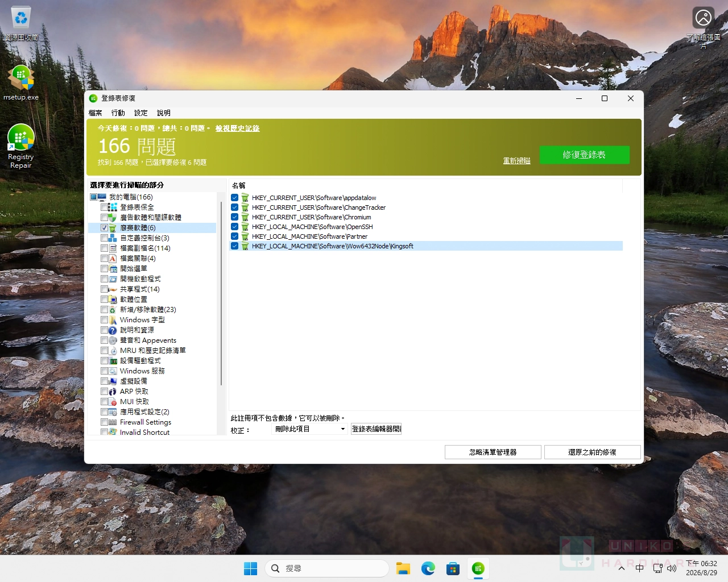This screenshot has width=728, height=582.
Task: Open the 校正 dropdown showing 刪除此項目
Action: (310, 429)
